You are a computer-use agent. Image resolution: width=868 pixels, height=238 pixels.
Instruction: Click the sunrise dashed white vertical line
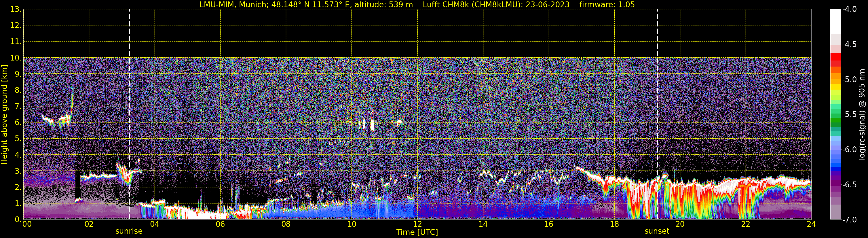(129, 114)
